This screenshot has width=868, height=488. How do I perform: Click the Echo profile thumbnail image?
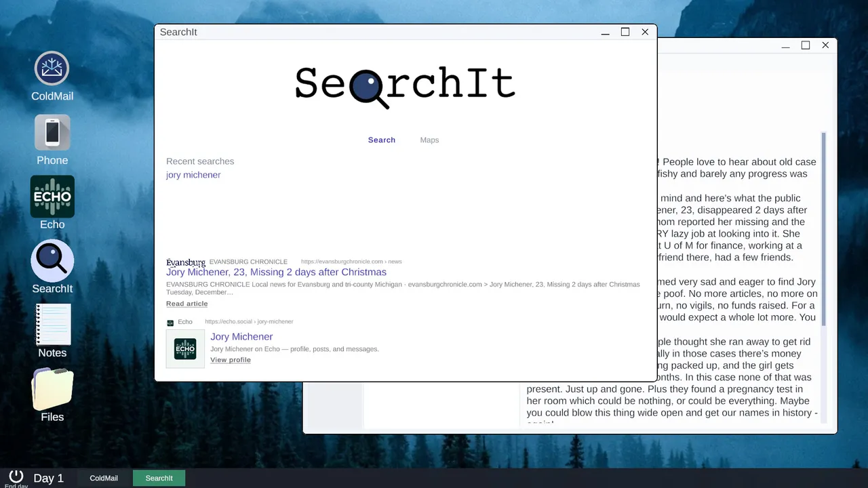point(185,349)
